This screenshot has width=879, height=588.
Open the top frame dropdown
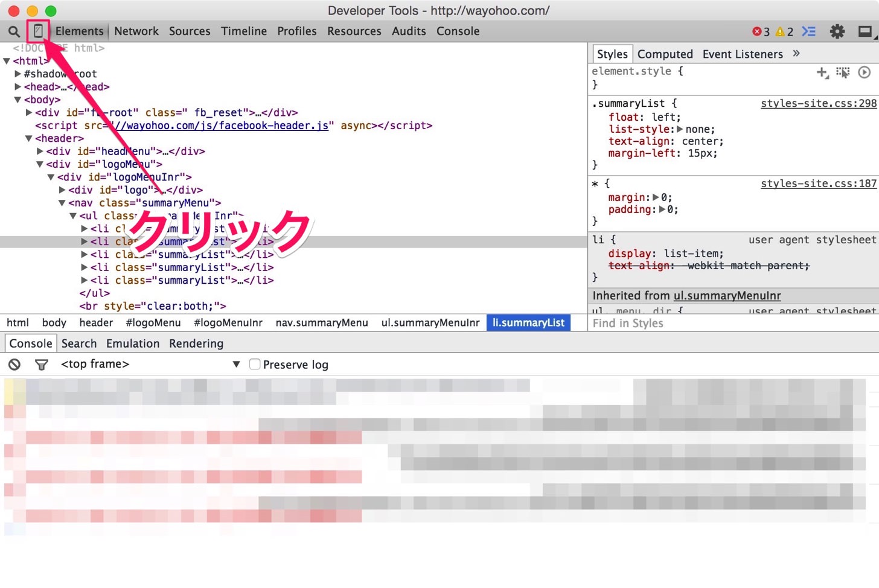tap(151, 364)
